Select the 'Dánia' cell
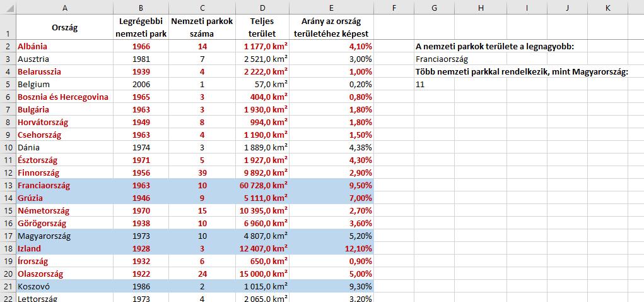This screenshot has width=644, height=302. (x=65, y=147)
